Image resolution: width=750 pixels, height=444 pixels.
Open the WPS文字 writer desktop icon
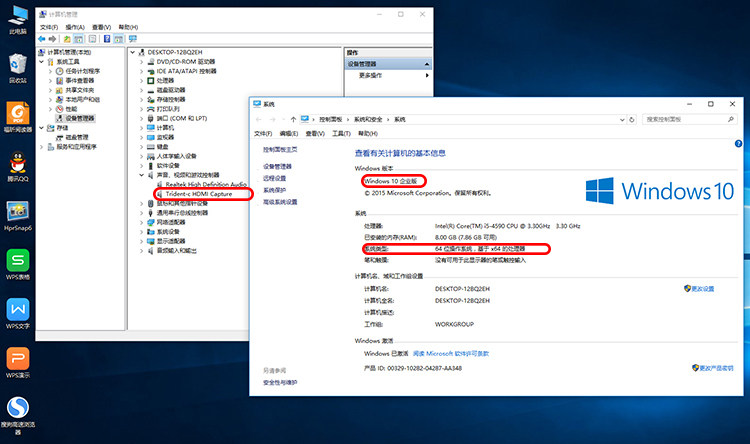[x=18, y=314]
